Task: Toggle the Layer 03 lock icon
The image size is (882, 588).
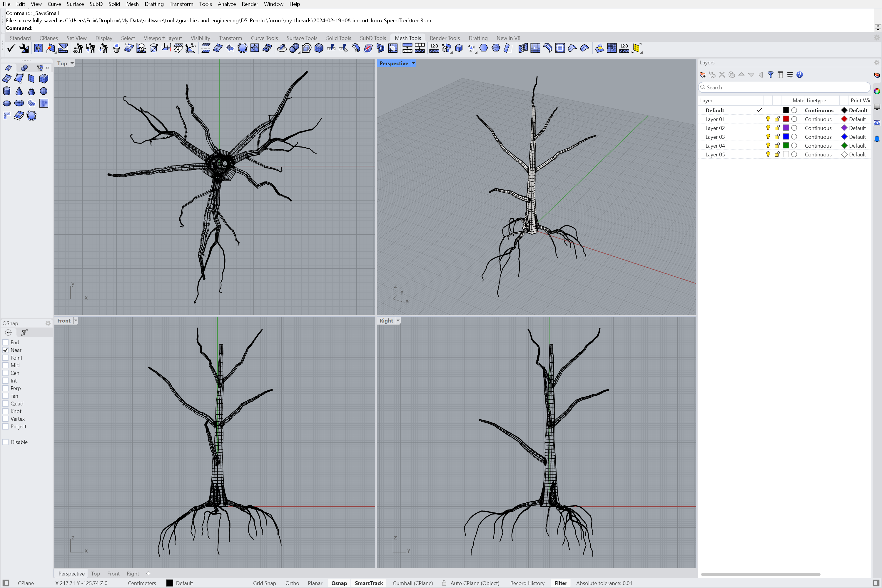Action: pyautogui.click(x=777, y=137)
